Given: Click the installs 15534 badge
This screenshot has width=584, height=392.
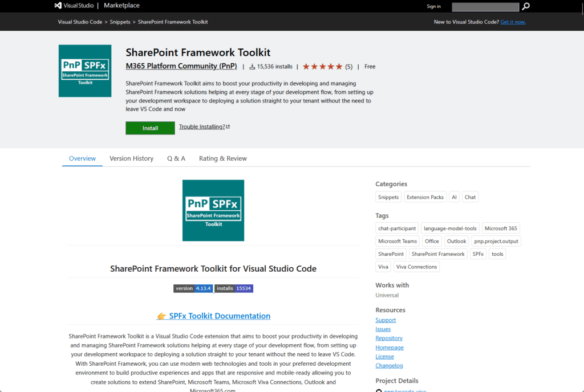Looking at the screenshot, I should (x=234, y=288).
